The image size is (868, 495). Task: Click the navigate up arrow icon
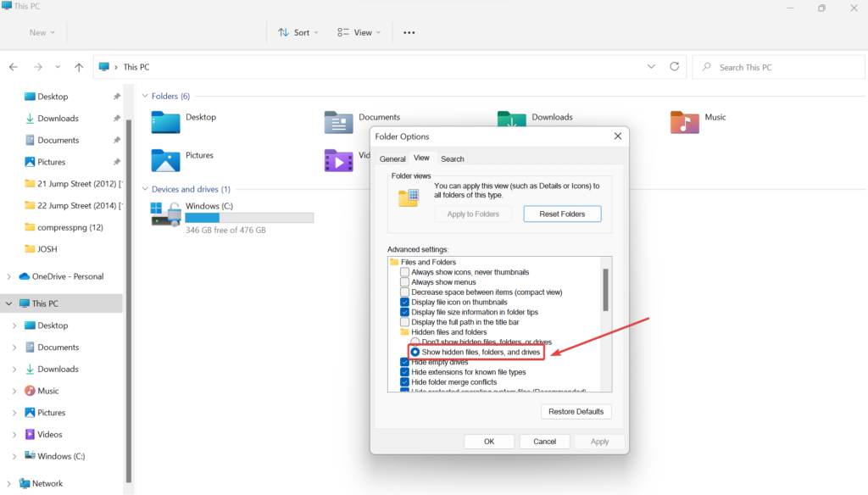[78, 66]
